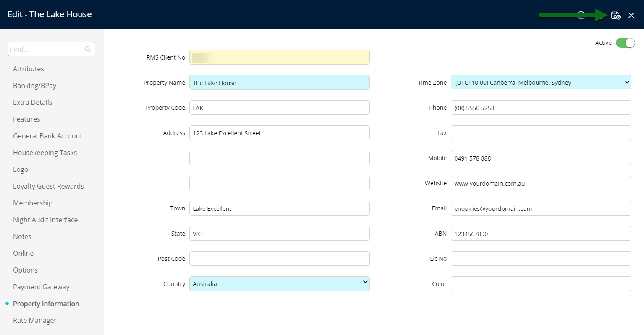644x335 pixels.
Task: Open the Country dropdown
Action: pos(280,284)
